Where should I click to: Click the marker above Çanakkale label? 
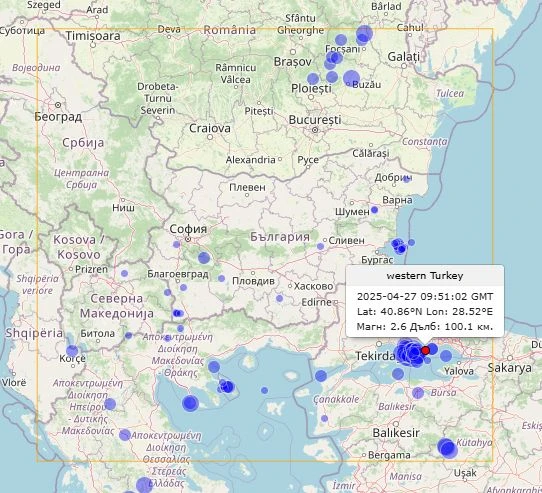click(x=321, y=375)
